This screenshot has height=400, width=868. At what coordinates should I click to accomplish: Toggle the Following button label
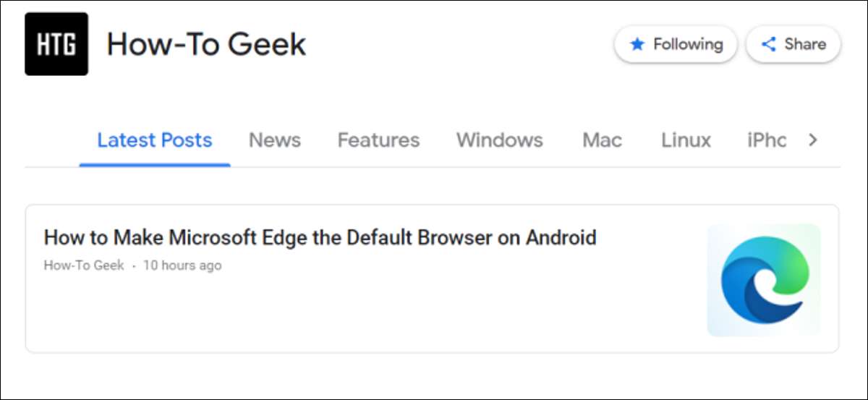(x=688, y=45)
